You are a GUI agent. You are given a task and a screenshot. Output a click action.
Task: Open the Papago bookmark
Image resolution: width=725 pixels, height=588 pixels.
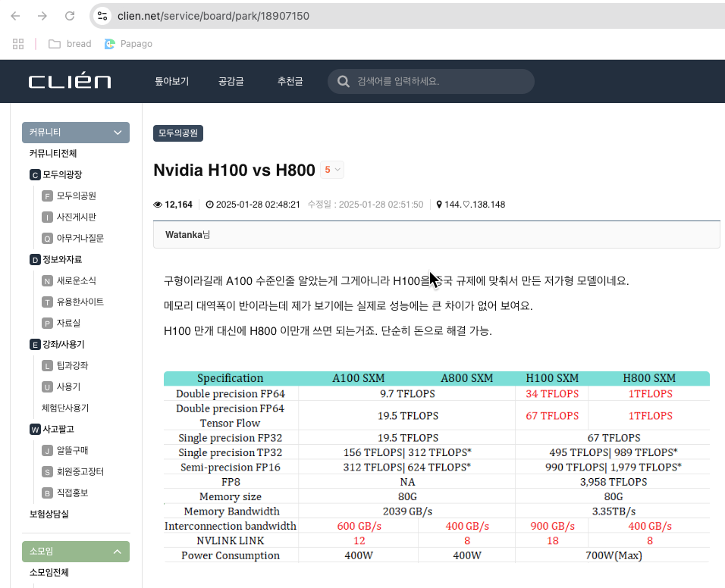(128, 44)
